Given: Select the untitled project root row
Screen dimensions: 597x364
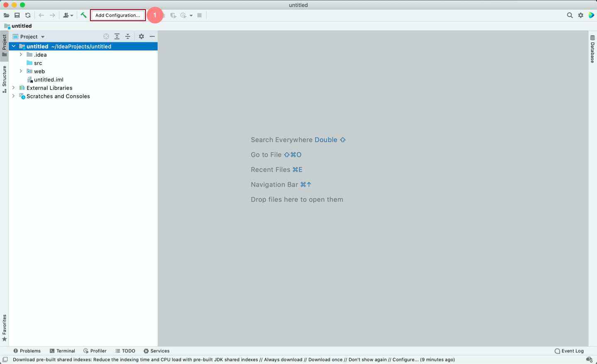Looking at the screenshot, I should pos(83,46).
